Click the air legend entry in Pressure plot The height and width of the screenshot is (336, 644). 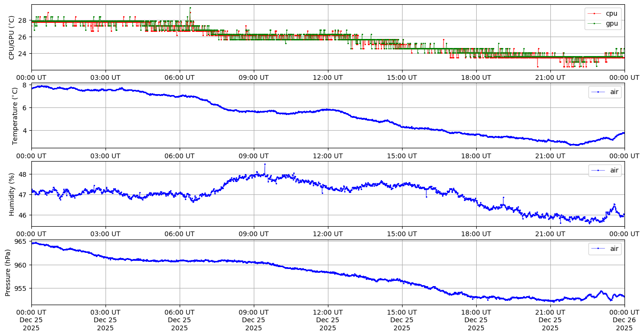click(605, 249)
